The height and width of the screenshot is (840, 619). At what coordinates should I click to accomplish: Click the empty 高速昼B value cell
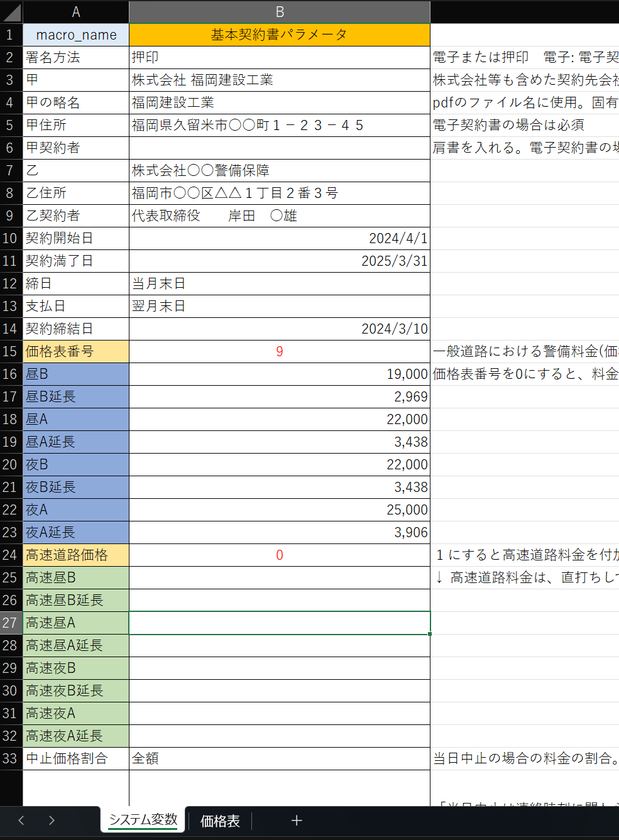(280, 577)
